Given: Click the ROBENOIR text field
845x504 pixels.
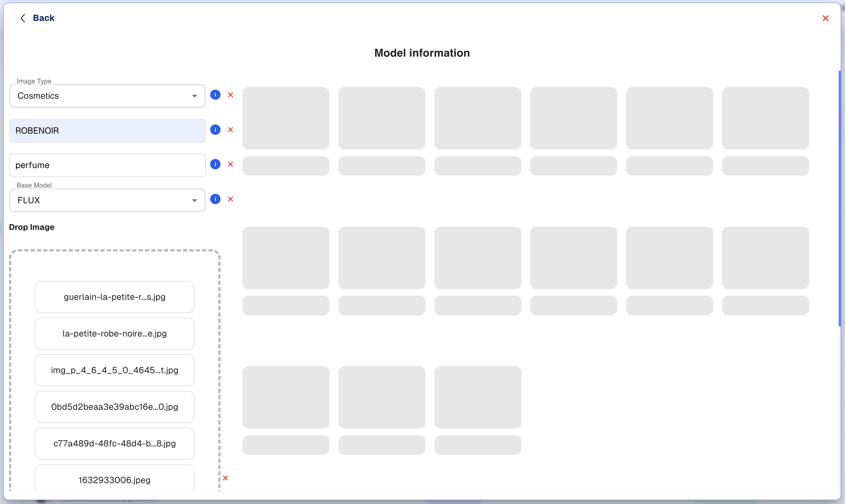Looking at the screenshot, I should click(107, 131).
